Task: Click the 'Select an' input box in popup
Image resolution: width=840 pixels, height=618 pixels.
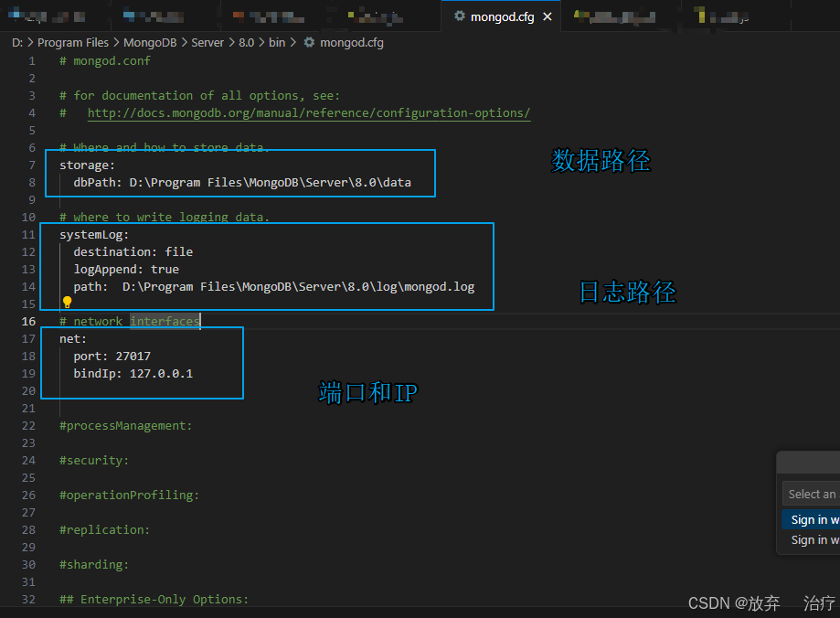Action: click(811, 494)
